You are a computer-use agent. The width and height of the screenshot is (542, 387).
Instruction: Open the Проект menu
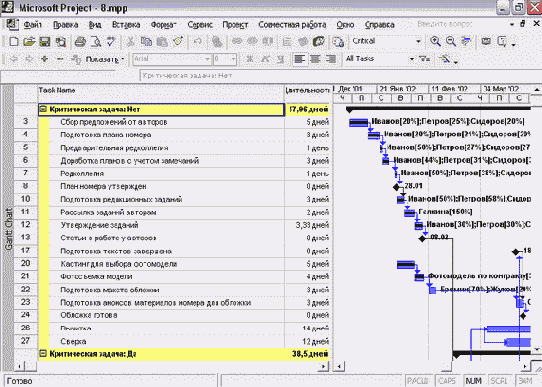tap(235, 25)
